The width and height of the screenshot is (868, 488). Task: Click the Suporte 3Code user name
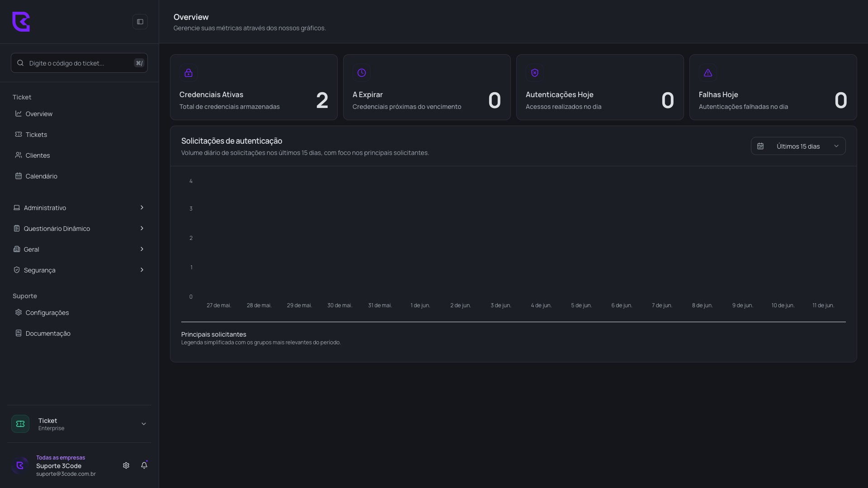point(59,466)
